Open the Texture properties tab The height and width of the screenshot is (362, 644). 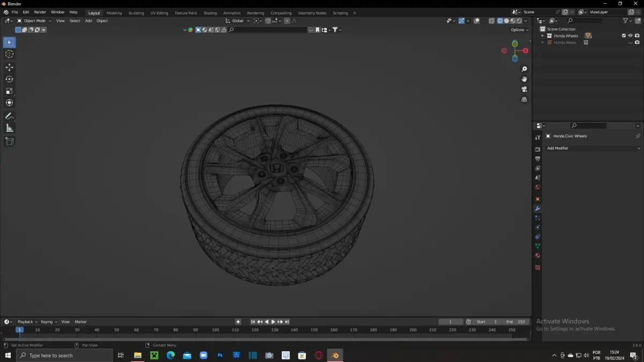537,267
